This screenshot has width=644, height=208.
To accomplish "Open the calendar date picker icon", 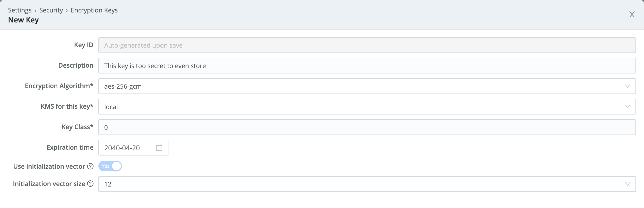I will pos(159,147).
